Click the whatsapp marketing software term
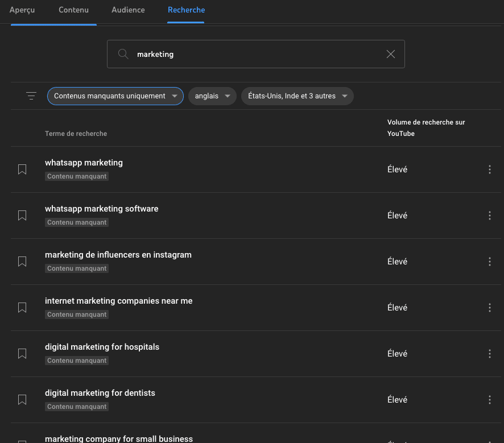The width and height of the screenshot is (504, 443). coord(101,209)
